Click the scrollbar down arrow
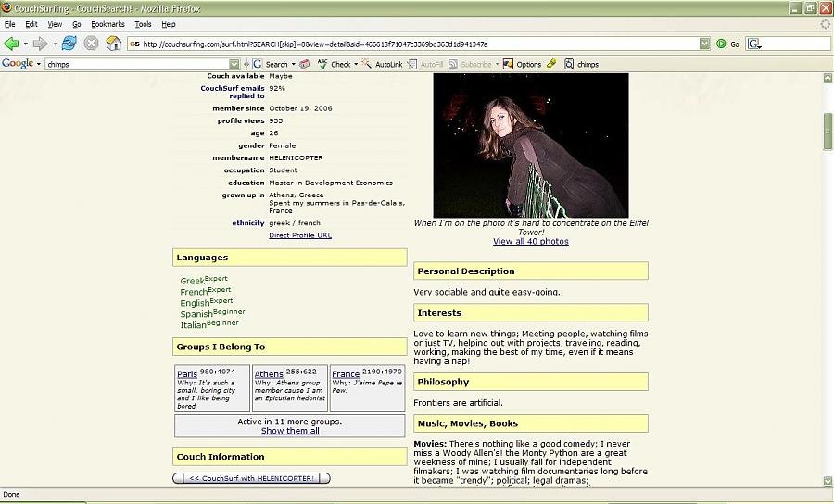834x504 pixels. (828, 481)
